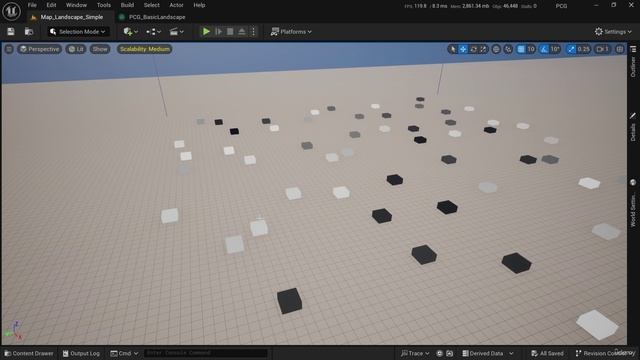Open the Cmd console type dropdown

[124, 353]
